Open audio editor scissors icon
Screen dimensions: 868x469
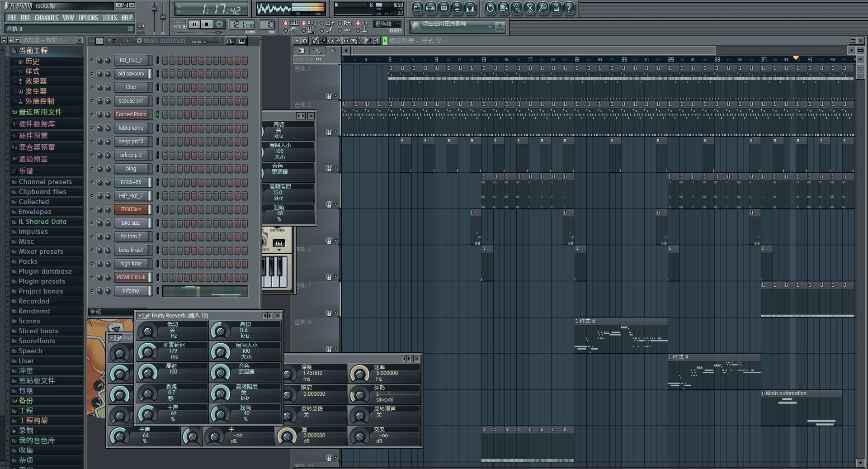(x=529, y=8)
